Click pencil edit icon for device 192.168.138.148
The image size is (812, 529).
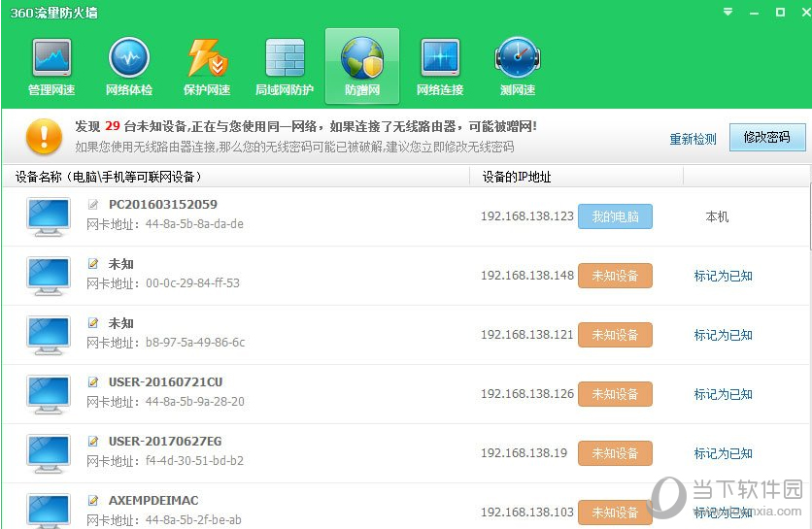(93, 264)
